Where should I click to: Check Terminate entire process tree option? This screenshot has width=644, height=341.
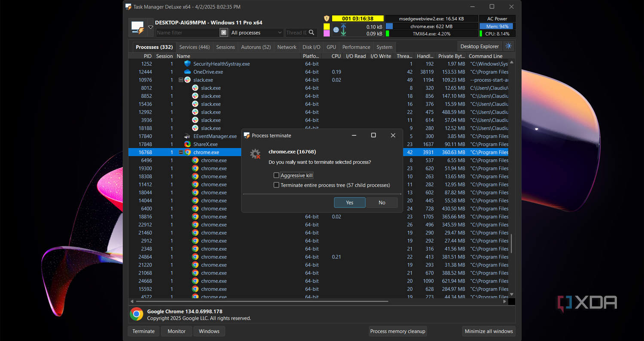(x=276, y=185)
